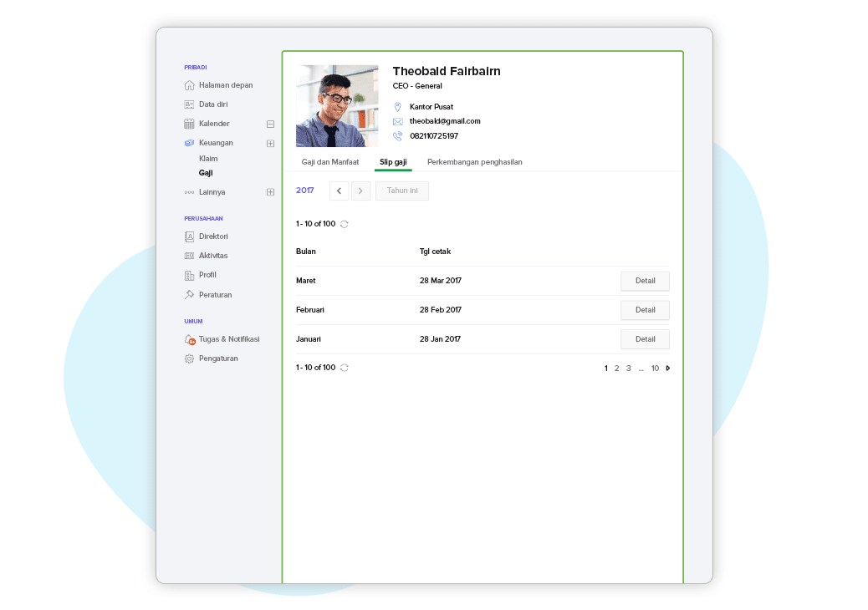Go to the previous year
This screenshot has width=868, height=610.
tap(339, 191)
